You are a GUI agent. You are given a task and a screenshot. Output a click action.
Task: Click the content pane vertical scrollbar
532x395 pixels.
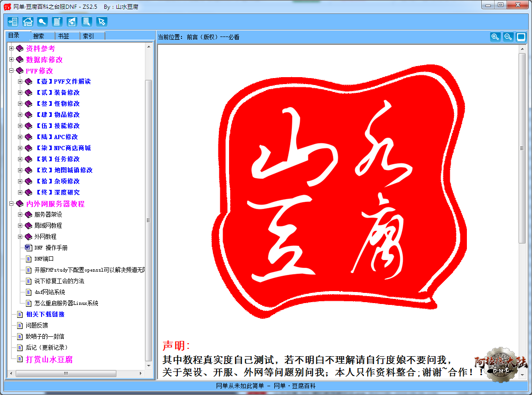(x=522, y=148)
